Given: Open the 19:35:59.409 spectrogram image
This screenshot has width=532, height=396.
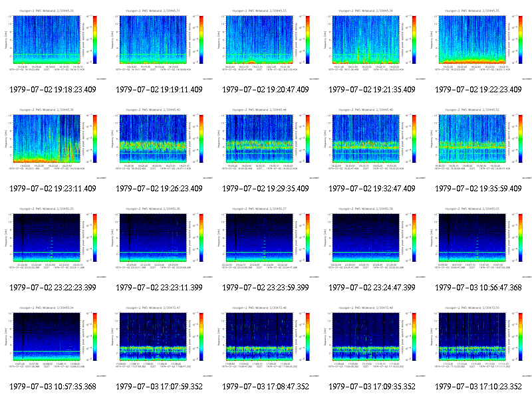Looking at the screenshot, I should (x=479, y=143).
